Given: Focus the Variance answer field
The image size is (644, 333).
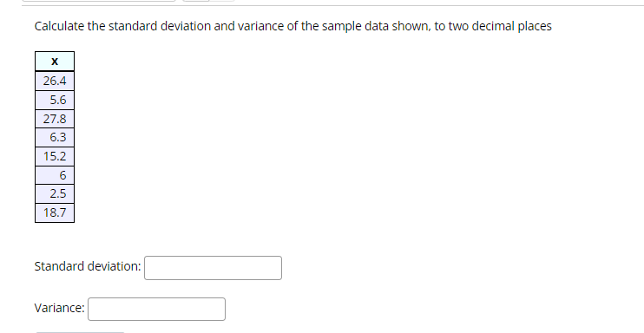Looking at the screenshot, I should tap(156, 310).
